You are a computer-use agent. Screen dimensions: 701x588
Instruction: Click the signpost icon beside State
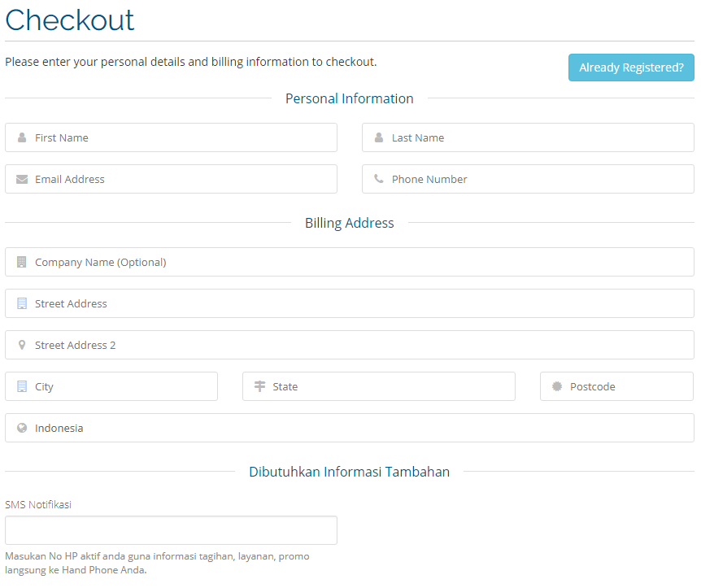click(259, 386)
